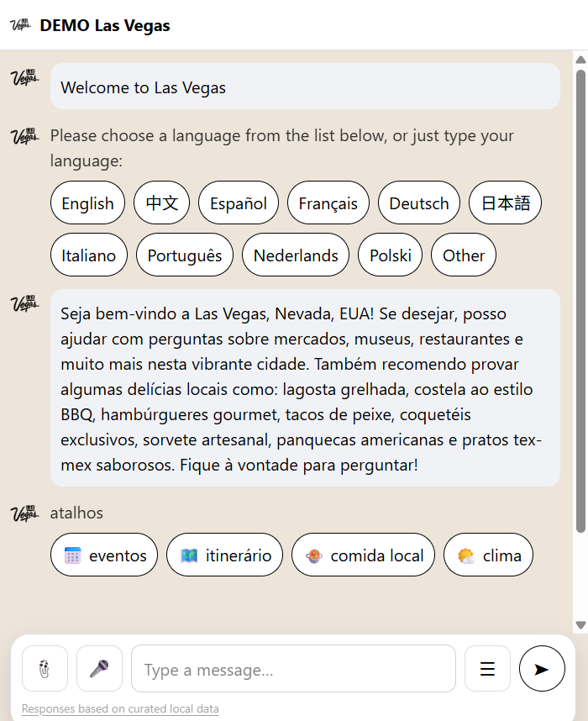
Task: Choose the comida local shortcut
Action: pos(364,555)
